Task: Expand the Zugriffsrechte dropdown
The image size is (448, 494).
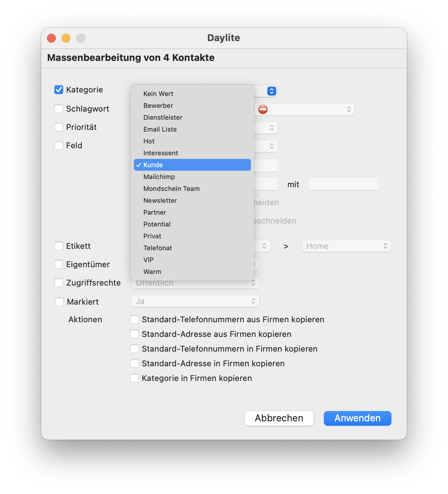Action: (x=195, y=283)
